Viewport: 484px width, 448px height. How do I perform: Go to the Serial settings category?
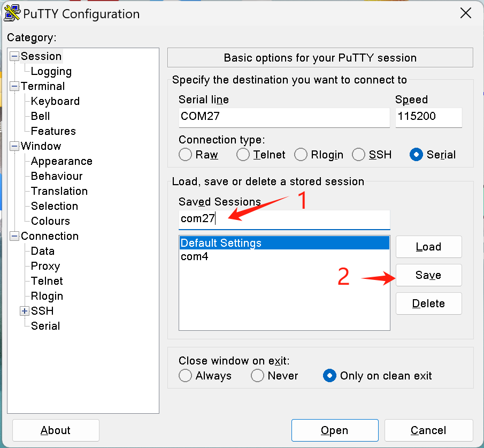(x=45, y=326)
